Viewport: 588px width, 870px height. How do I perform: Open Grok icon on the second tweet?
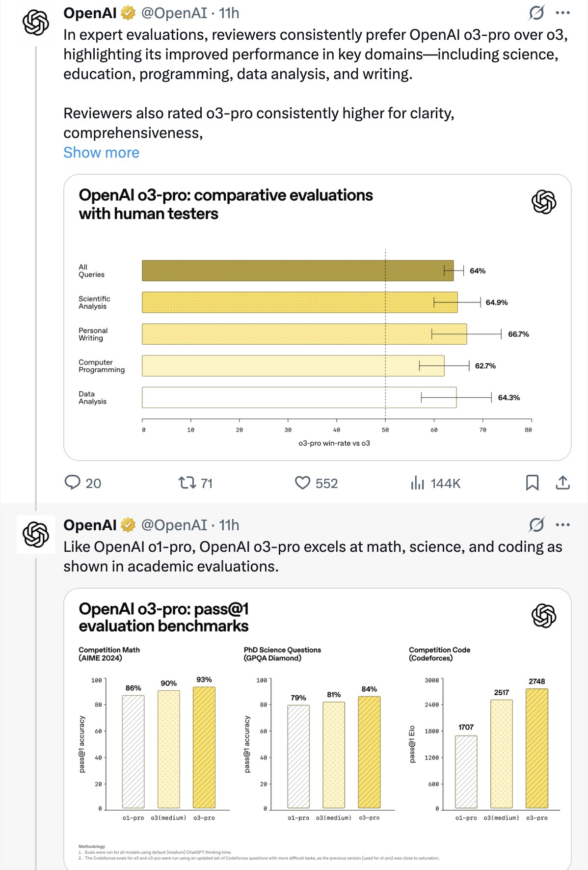[x=536, y=525]
